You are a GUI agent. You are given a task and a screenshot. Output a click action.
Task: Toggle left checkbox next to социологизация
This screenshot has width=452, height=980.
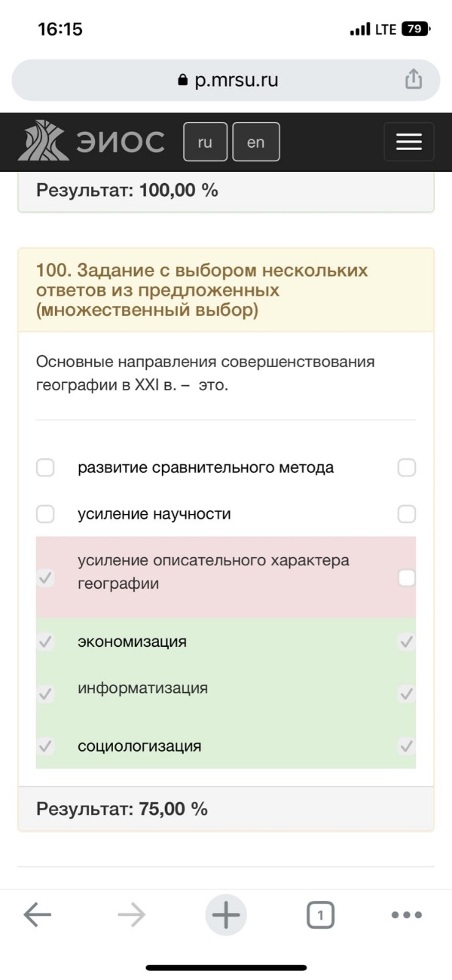click(x=45, y=746)
